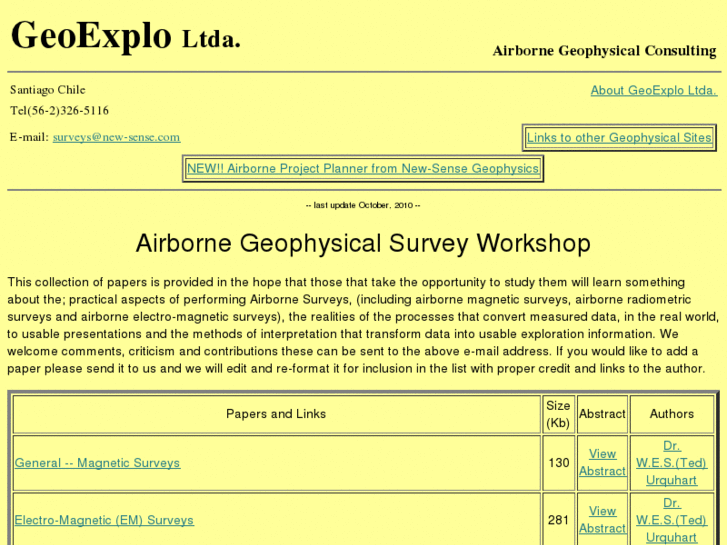Click the surveys@new-sense.com email link
This screenshot has width=727, height=545.
coord(116,137)
